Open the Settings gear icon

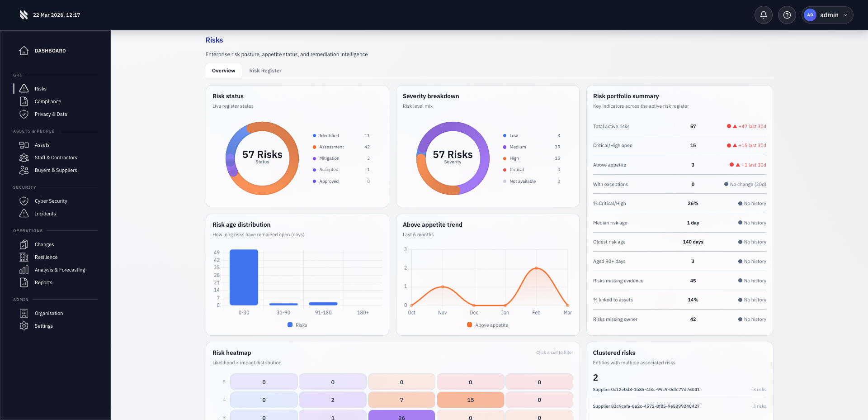tap(24, 326)
